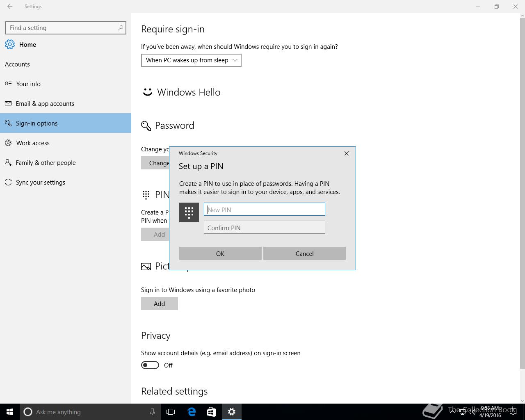
Task: Confirm the PIN with OK
Action: 220,253
